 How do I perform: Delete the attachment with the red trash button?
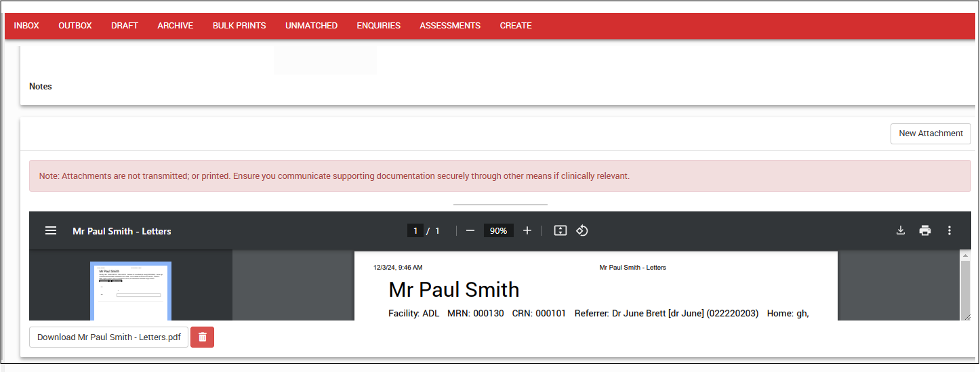[x=202, y=337]
